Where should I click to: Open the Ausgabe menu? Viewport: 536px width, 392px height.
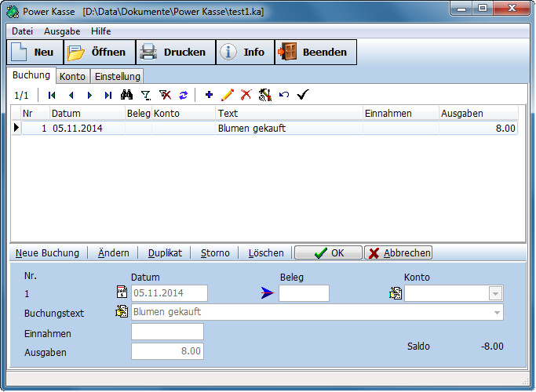click(62, 31)
